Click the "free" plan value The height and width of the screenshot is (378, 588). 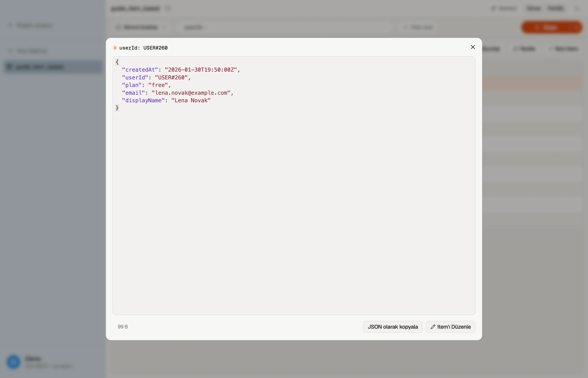158,85
